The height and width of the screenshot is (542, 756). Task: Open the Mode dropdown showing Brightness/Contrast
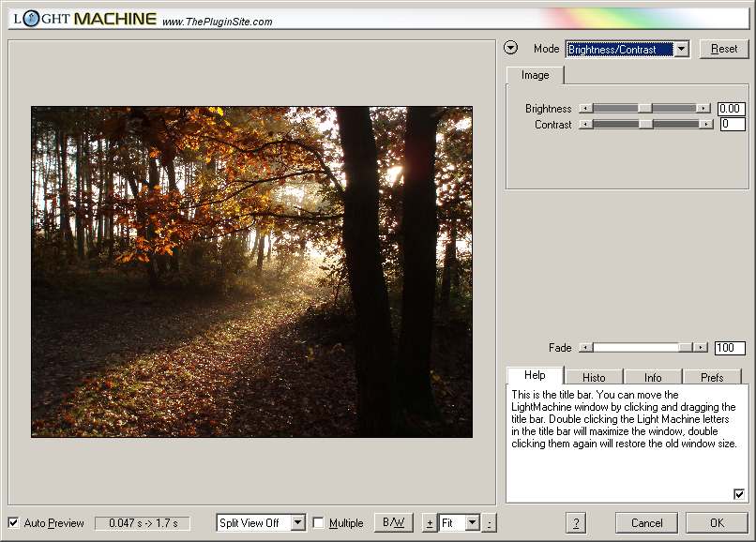[627, 49]
